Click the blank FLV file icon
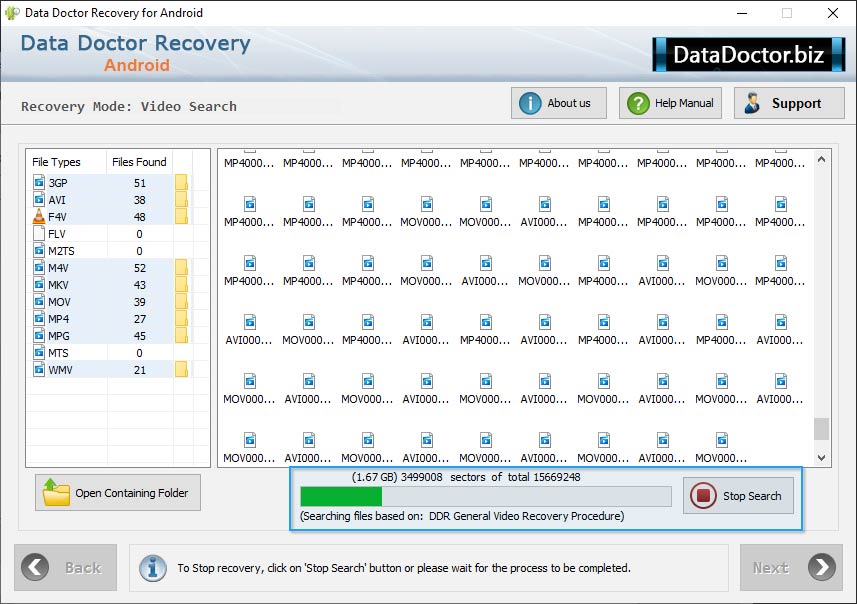Image resolution: width=857 pixels, height=604 pixels. coord(39,233)
